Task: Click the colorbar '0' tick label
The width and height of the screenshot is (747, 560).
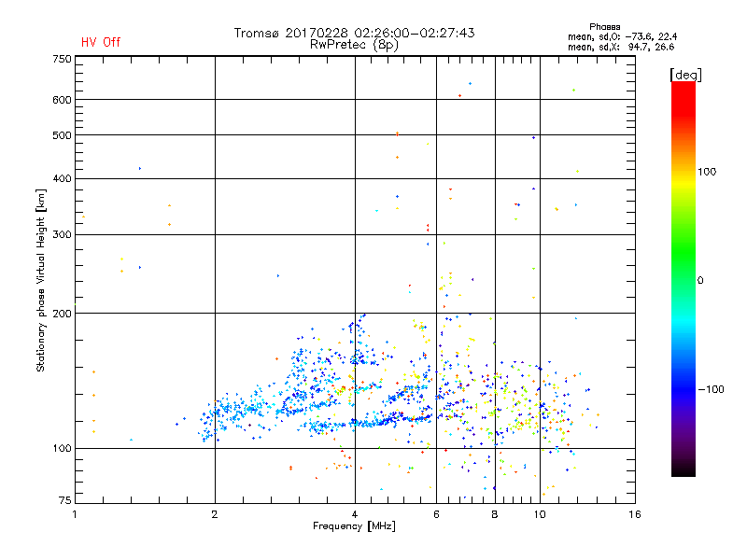Action: tap(699, 281)
